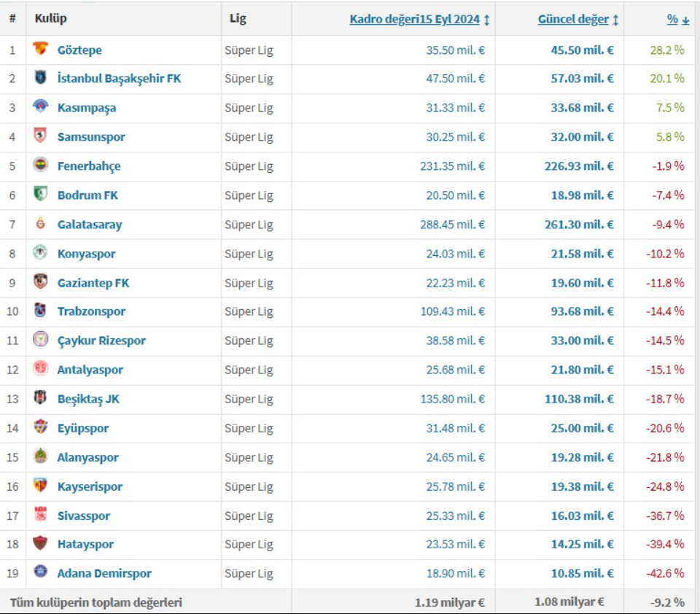Click Göztepe's 28.2 % change value
Image resolution: width=700 pixels, height=614 pixels.
click(667, 50)
